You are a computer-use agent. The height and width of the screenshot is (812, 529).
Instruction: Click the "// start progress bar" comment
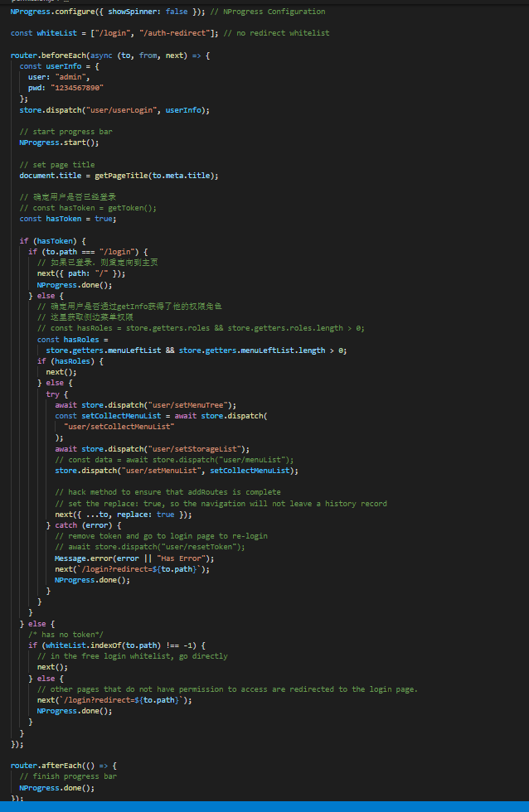coord(66,132)
